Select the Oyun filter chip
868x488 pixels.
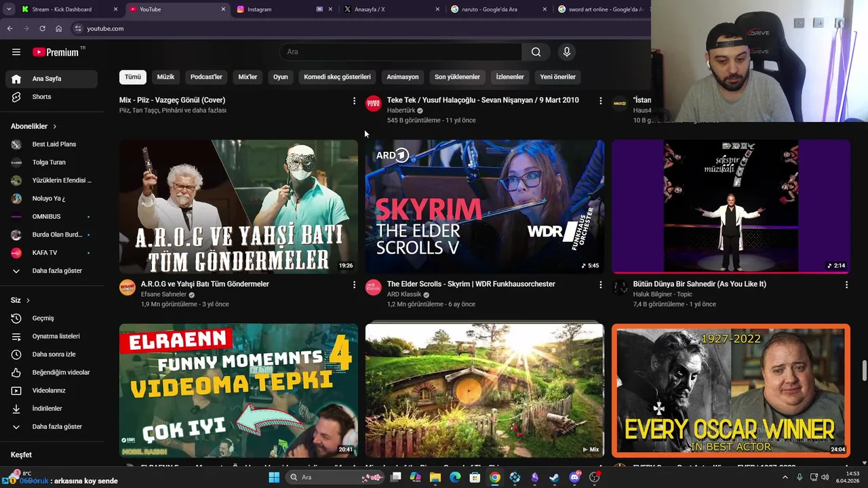[x=281, y=77]
